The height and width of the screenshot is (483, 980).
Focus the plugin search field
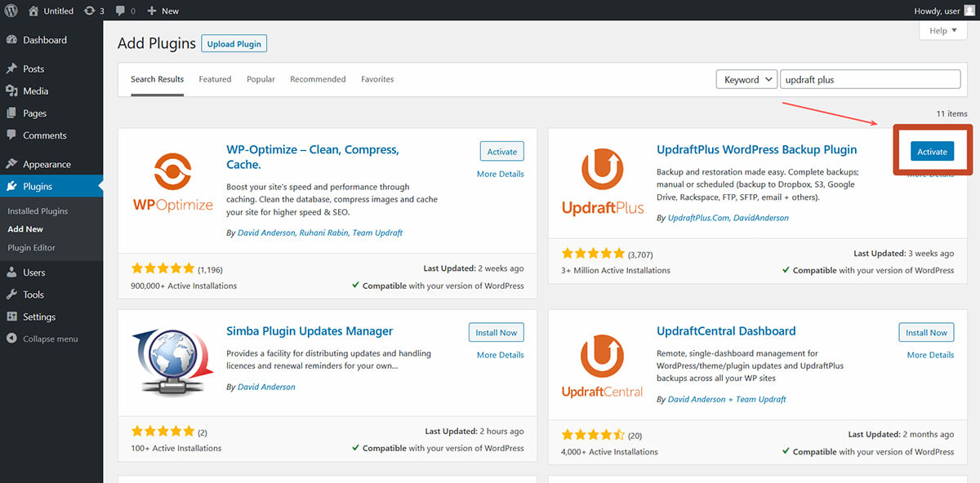(871, 79)
